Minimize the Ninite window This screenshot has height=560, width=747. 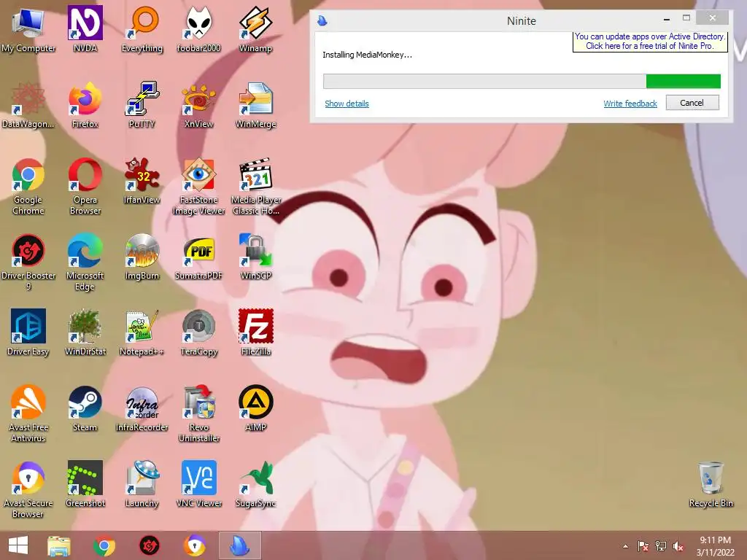[667, 18]
